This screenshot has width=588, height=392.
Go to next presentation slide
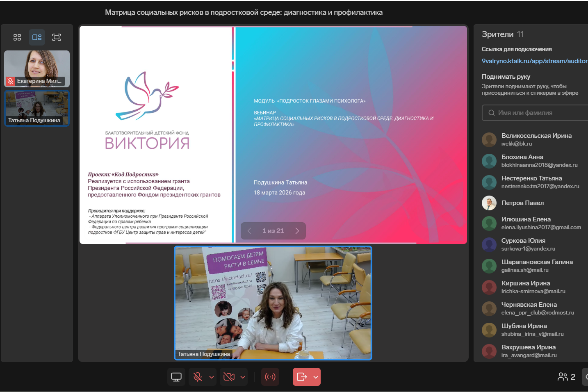(x=297, y=231)
